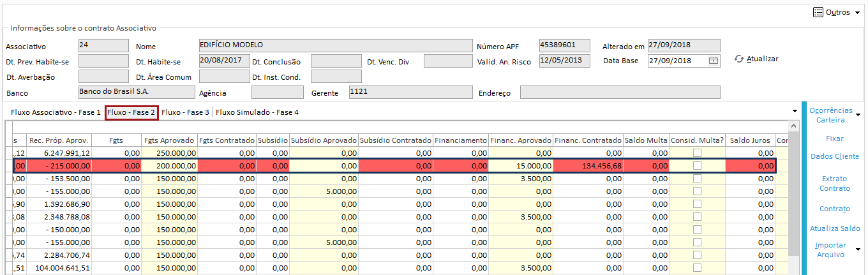Click the Dt. Área Comum field
868x275 pixels.
224,77
